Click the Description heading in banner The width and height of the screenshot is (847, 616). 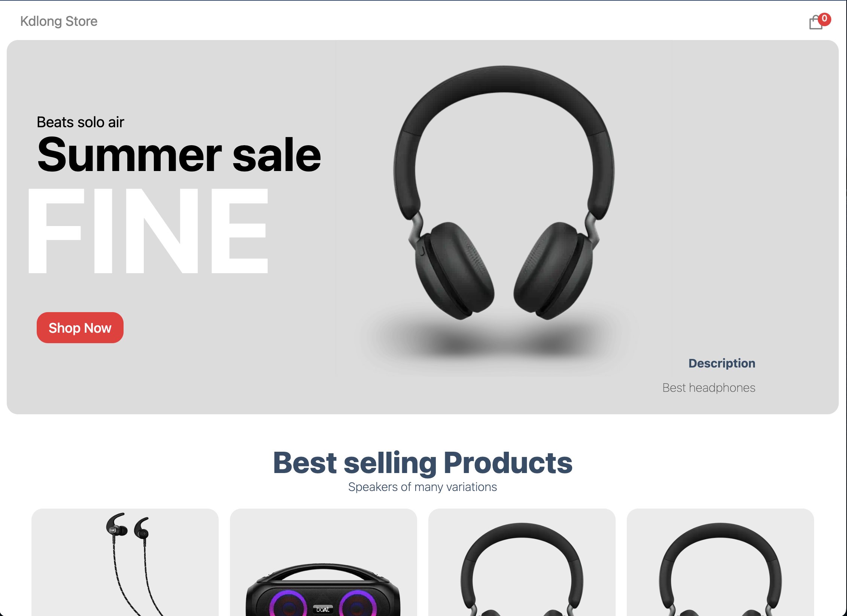pos(722,363)
